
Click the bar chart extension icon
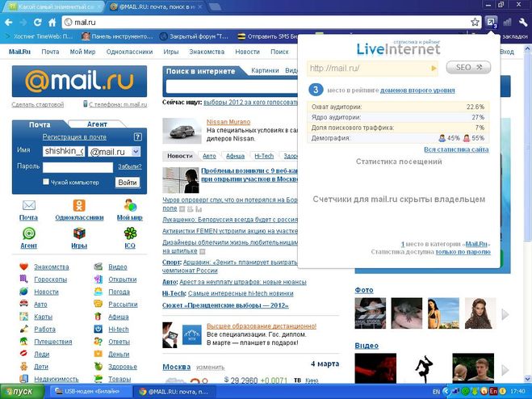[507, 23]
